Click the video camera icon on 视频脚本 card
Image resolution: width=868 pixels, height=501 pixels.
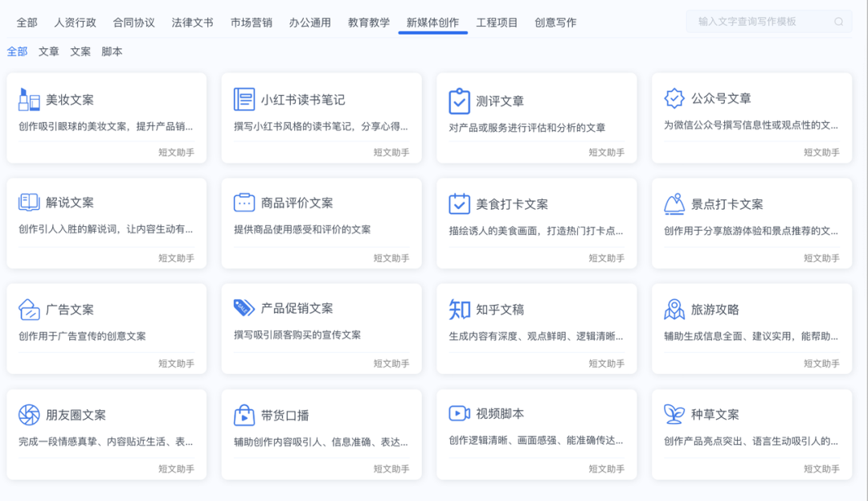459,415
